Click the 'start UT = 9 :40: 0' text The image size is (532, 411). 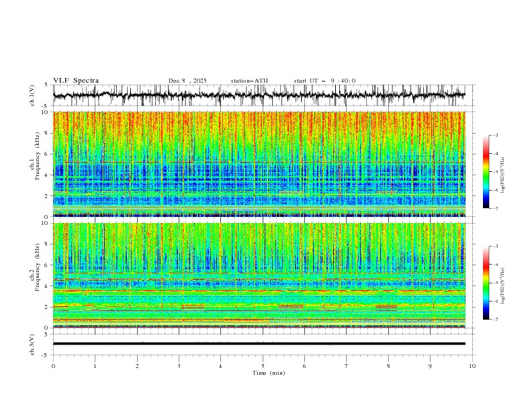pyautogui.click(x=324, y=81)
